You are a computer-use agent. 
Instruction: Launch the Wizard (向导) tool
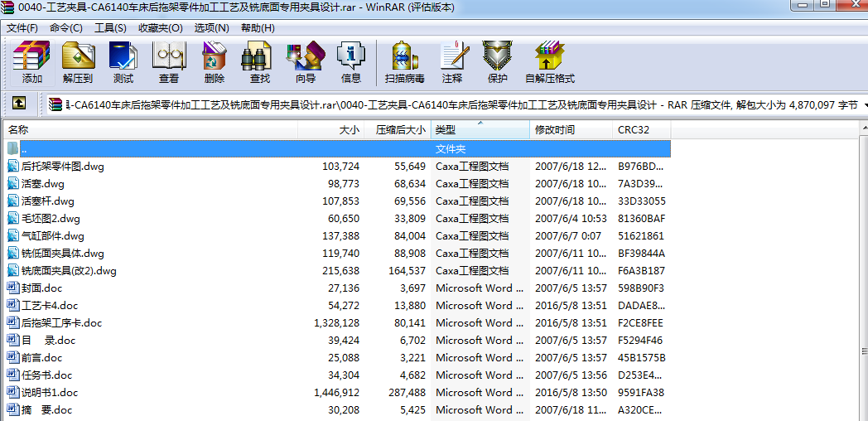[305, 63]
